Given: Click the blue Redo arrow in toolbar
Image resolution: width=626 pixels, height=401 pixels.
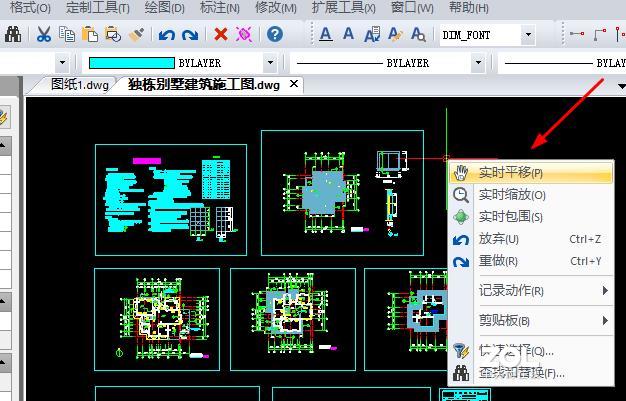Looking at the screenshot, I should 190,35.
